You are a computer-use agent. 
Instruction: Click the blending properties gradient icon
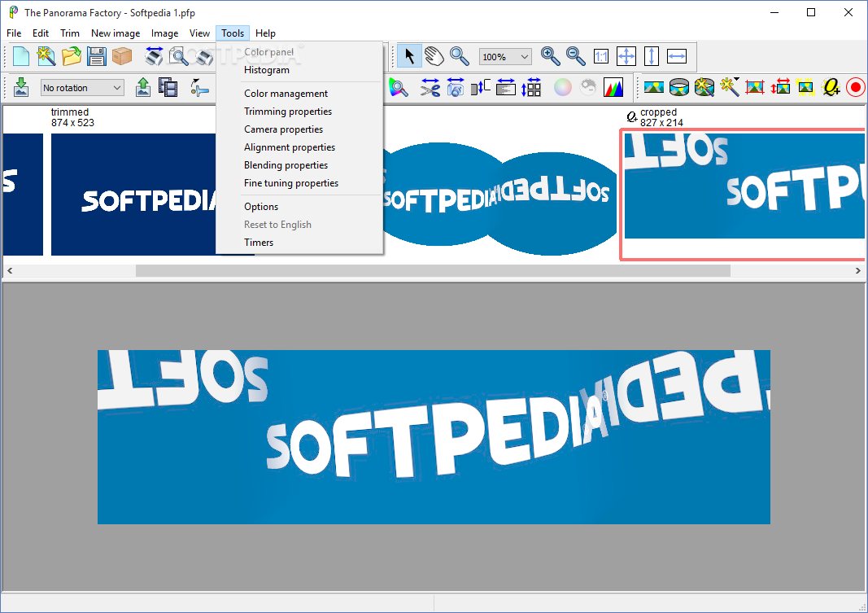click(x=505, y=87)
